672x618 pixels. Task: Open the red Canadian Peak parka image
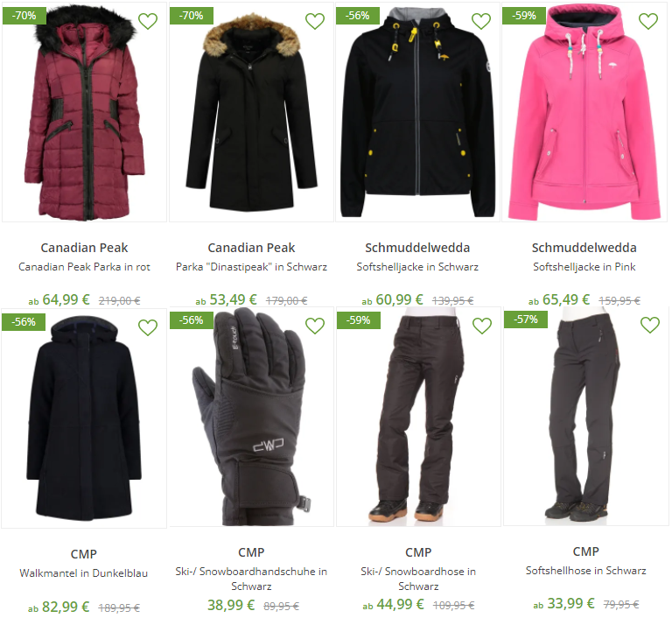[84, 112]
